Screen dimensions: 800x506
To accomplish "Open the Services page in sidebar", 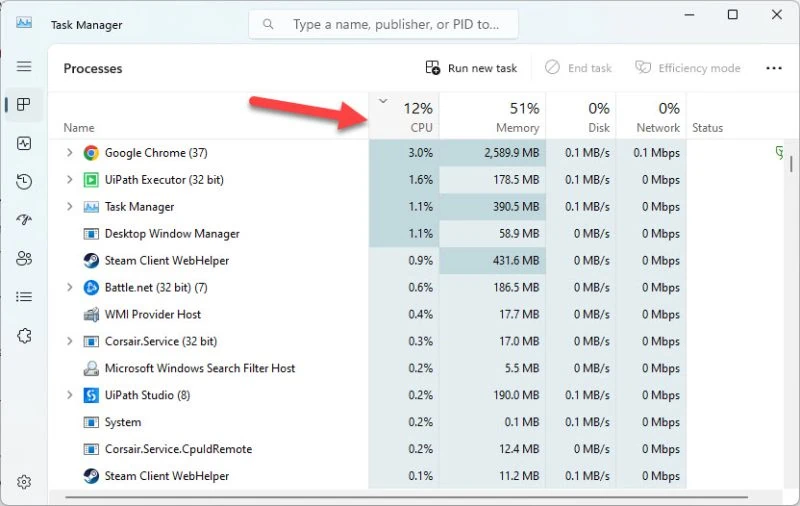I will coord(24,336).
